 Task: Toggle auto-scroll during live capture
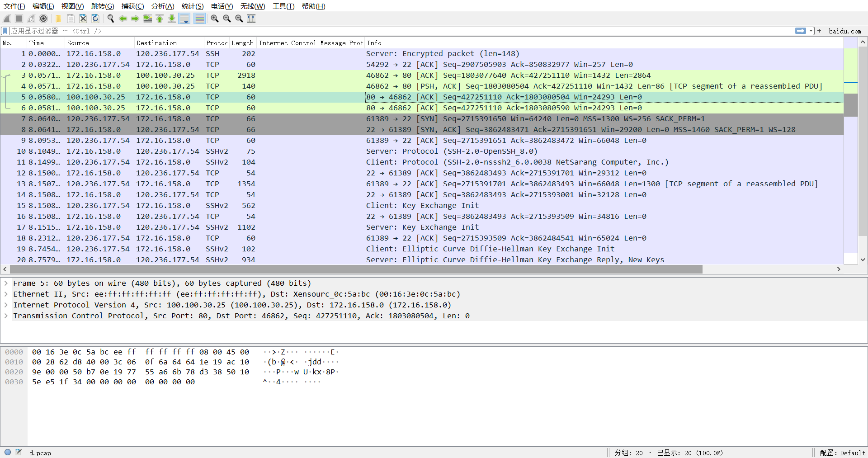tap(184, 19)
